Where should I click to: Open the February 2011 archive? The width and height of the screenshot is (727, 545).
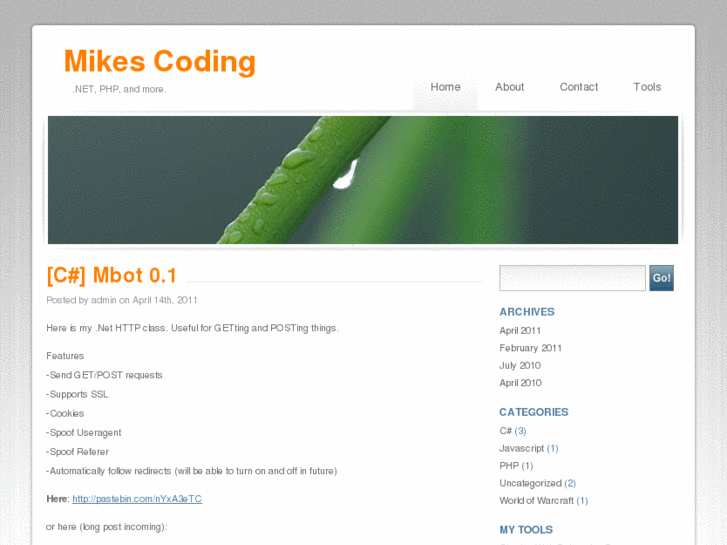pyautogui.click(x=530, y=348)
